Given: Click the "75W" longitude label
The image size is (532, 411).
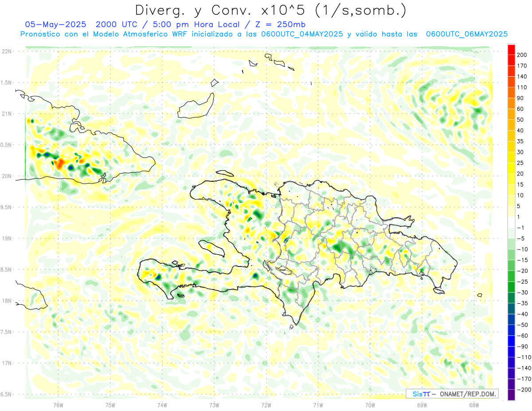Looking at the screenshot, I should (110, 405).
